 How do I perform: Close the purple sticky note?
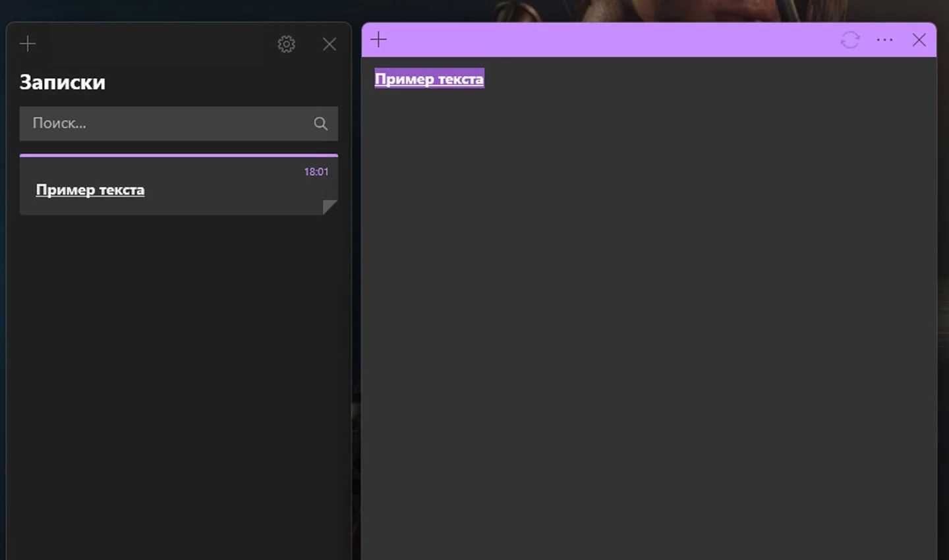pyautogui.click(x=919, y=40)
